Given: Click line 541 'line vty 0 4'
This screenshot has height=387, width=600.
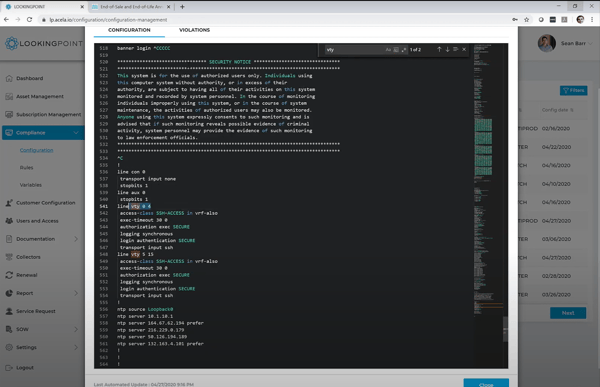Looking at the screenshot, I should pyautogui.click(x=134, y=206).
